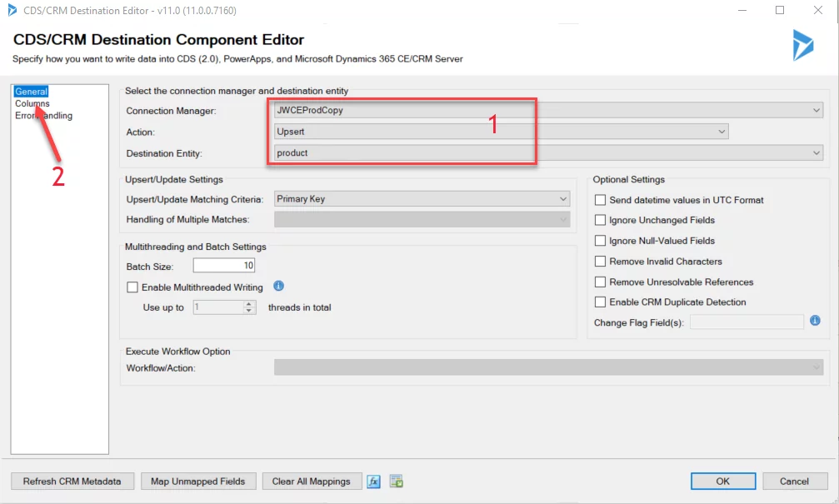The height and width of the screenshot is (504, 839).
Task: Click the Cancel button
Action: pyautogui.click(x=795, y=482)
